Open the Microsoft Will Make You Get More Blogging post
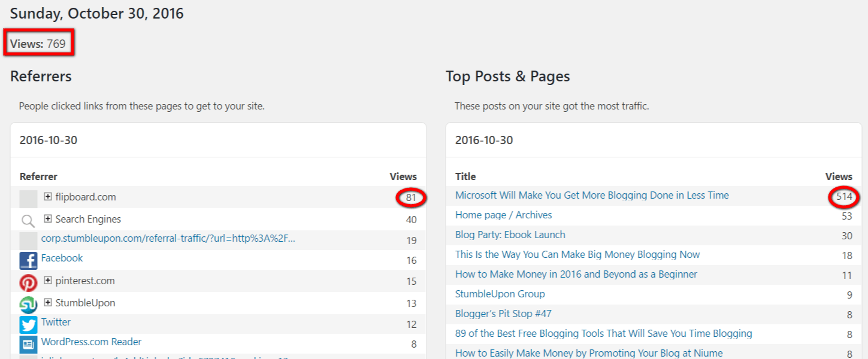The height and width of the screenshot is (359, 868). tap(592, 195)
